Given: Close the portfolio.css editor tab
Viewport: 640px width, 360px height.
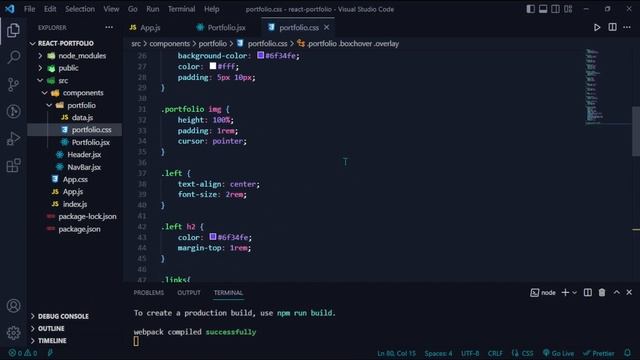Looking at the screenshot, I should (x=327, y=27).
